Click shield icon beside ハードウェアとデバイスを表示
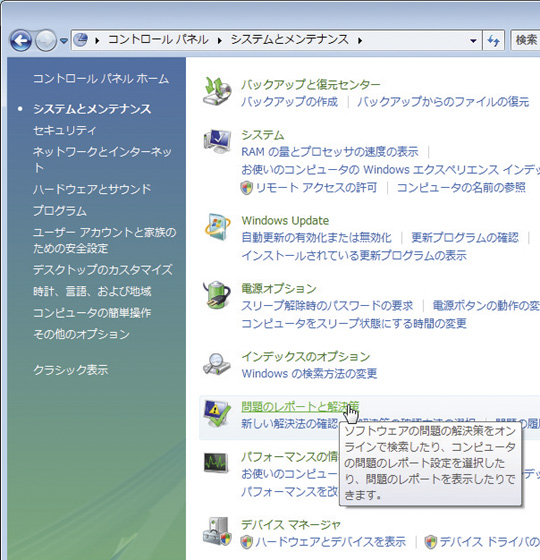Image resolution: width=540 pixels, height=560 pixels. point(246,542)
